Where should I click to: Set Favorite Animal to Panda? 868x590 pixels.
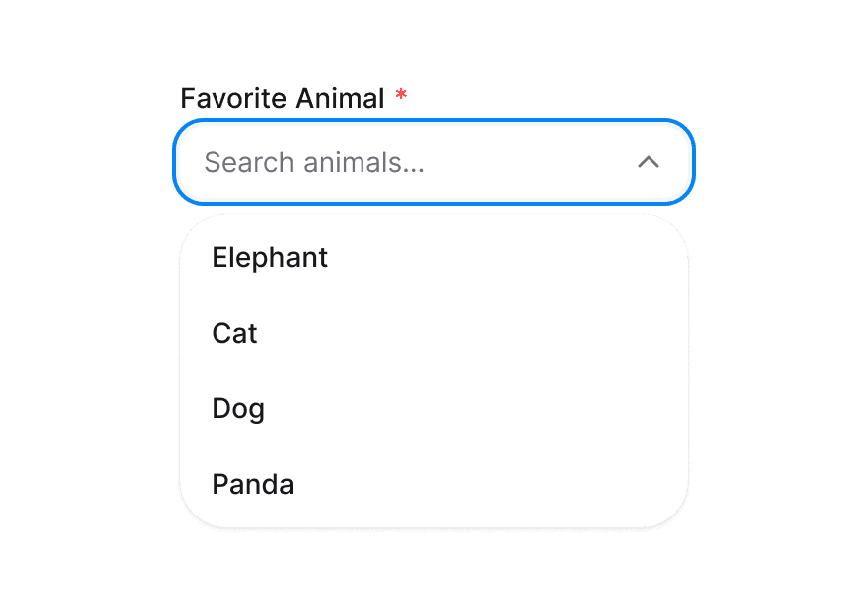coord(253,485)
